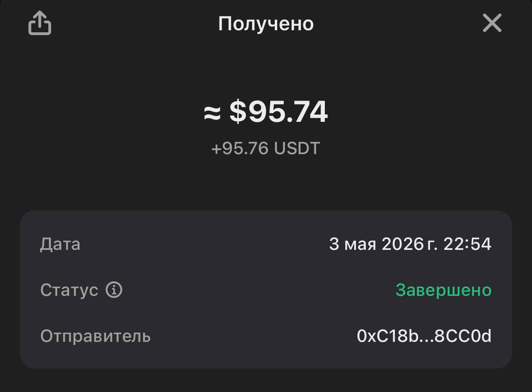Click the Получено header title
Viewport: 532px width, 392px height.
(266, 24)
